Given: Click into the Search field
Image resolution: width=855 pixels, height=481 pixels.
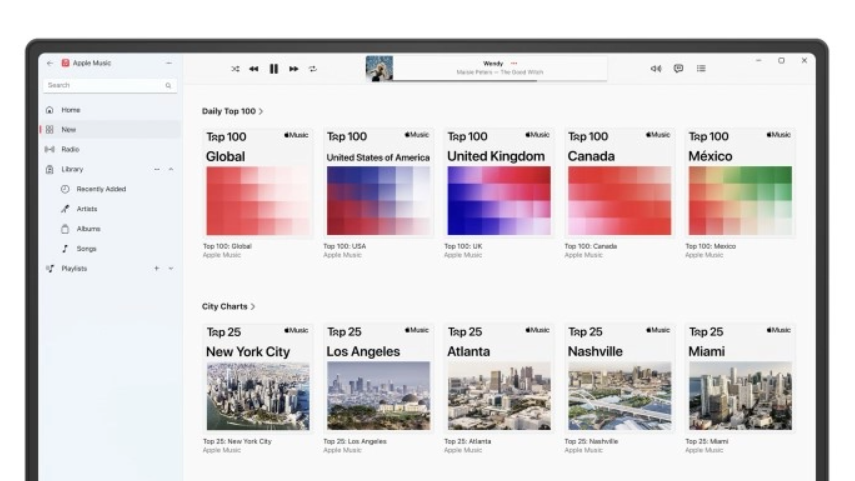Looking at the screenshot, I should click(110, 85).
